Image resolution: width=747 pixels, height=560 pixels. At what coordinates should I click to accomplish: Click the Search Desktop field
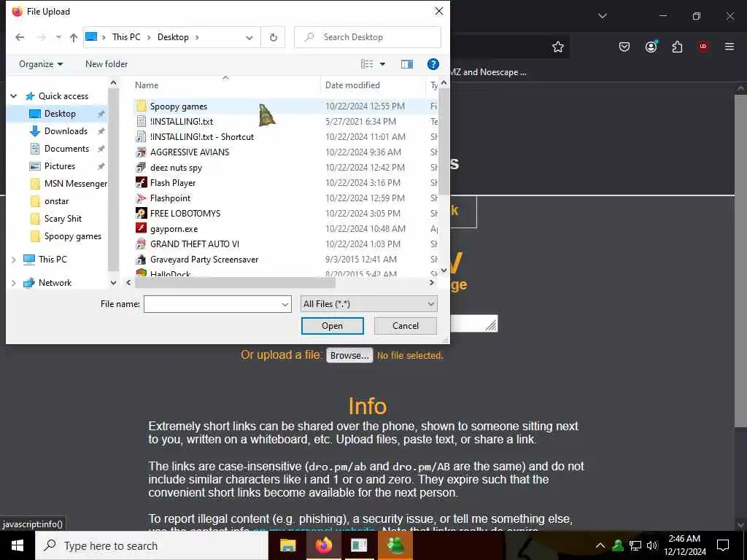pos(368,37)
